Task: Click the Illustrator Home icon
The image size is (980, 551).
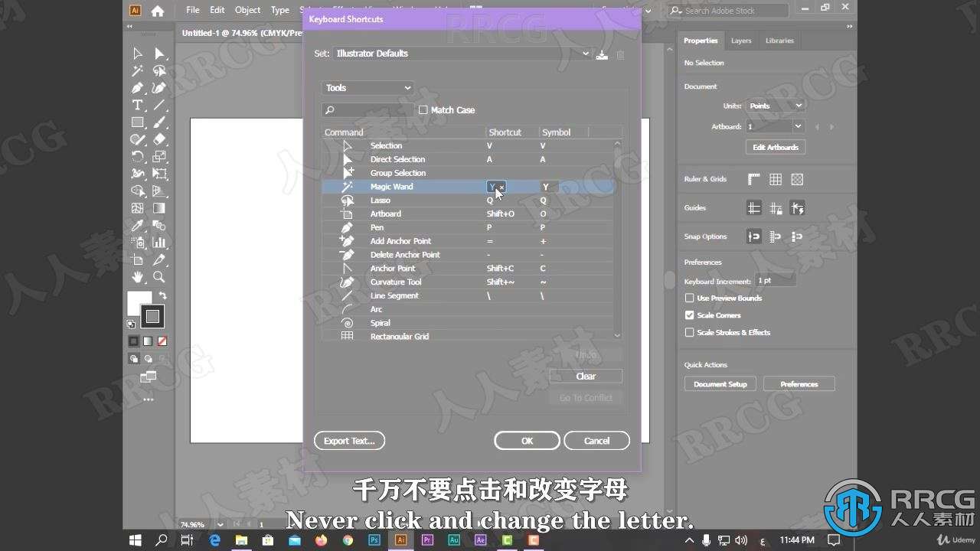Action: tap(158, 11)
